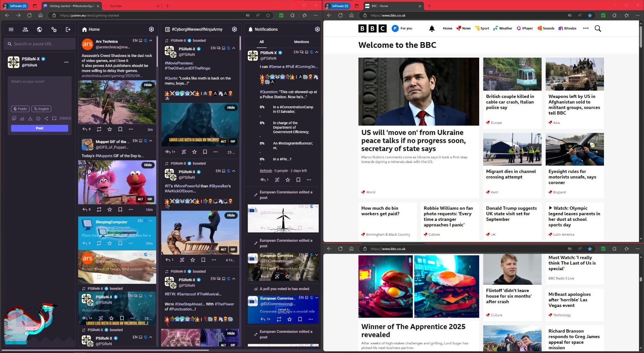
Task: Open Mastodon preferences gears icon
Action: (x=54, y=29)
